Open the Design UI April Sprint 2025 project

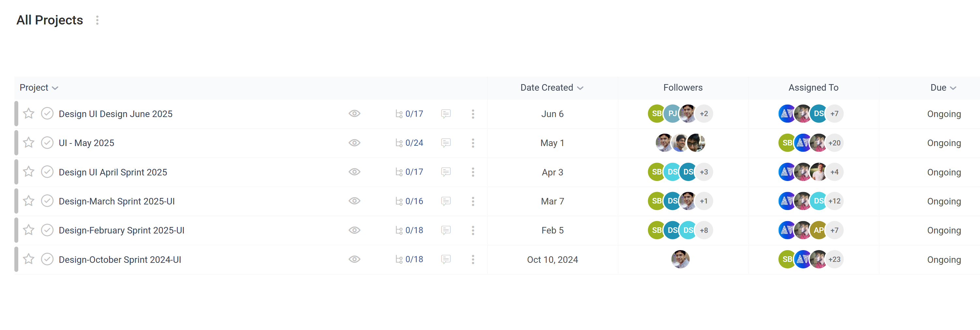[x=113, y=172]
